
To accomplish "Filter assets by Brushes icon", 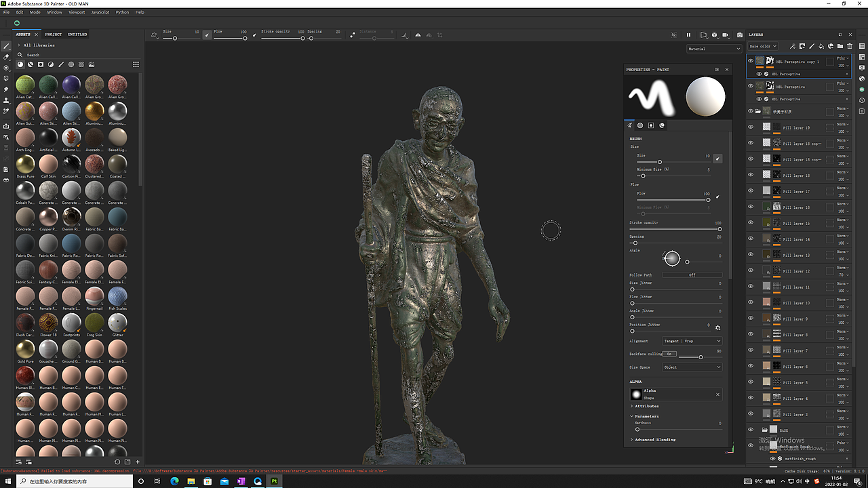I will click(61, 64).
